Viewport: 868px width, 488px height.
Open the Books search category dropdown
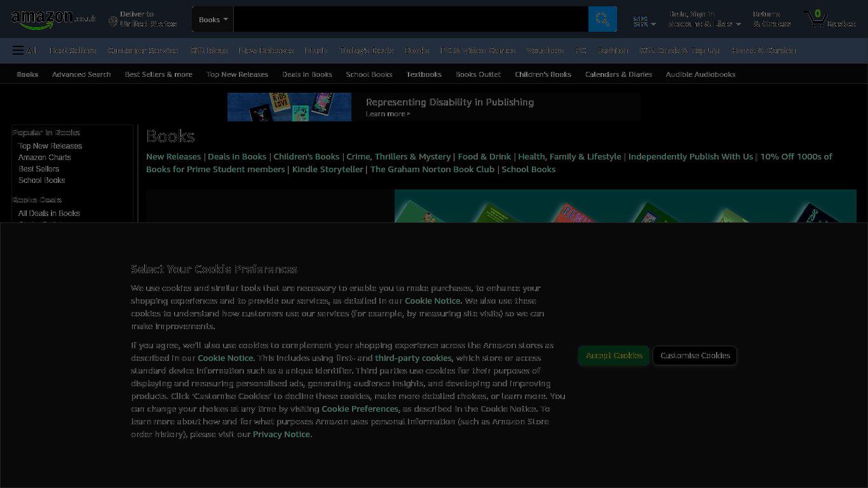click(212, 19)
